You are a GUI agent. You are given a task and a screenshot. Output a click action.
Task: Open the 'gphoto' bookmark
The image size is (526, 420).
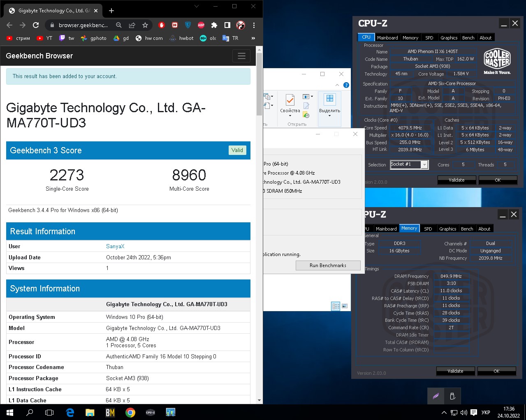point(94,38)
